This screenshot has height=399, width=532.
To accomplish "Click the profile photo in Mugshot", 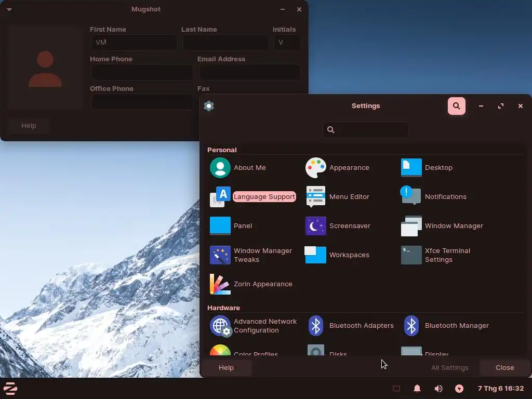I will 45,68.
